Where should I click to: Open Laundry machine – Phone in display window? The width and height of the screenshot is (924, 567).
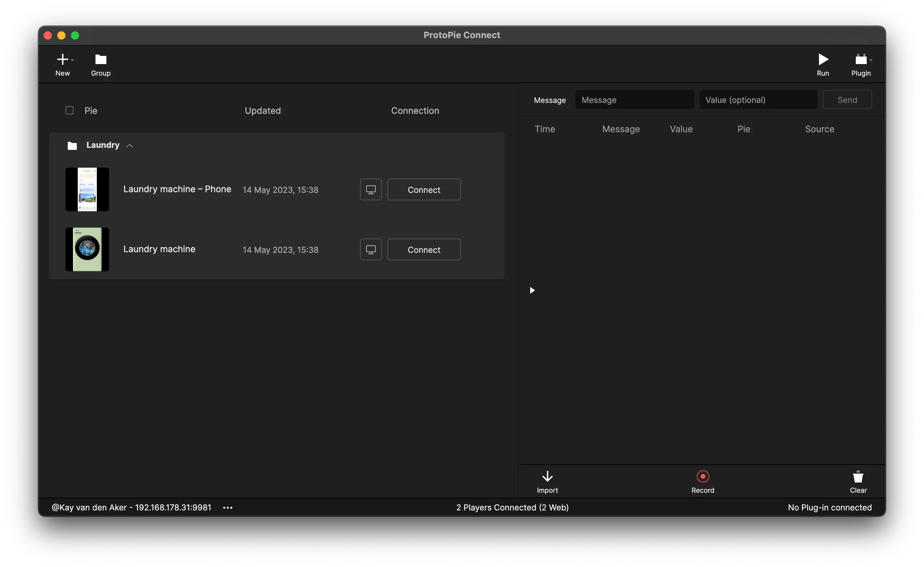371,190
